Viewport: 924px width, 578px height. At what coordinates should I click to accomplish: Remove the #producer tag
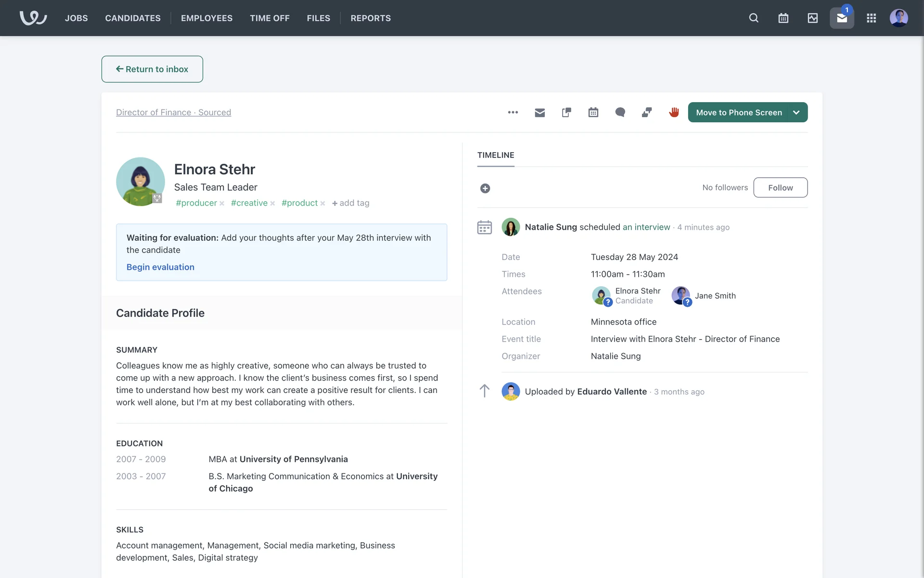point(222,204)
